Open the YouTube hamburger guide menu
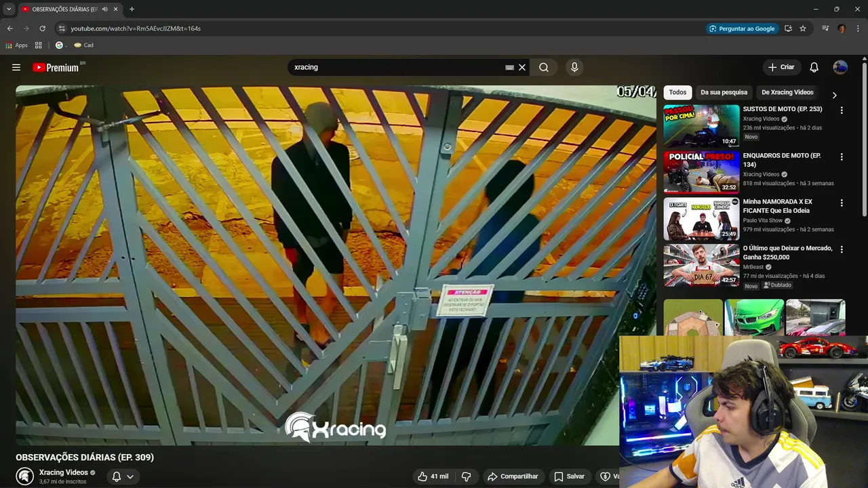The image size is (868, 488). click(x=16, y=67)
